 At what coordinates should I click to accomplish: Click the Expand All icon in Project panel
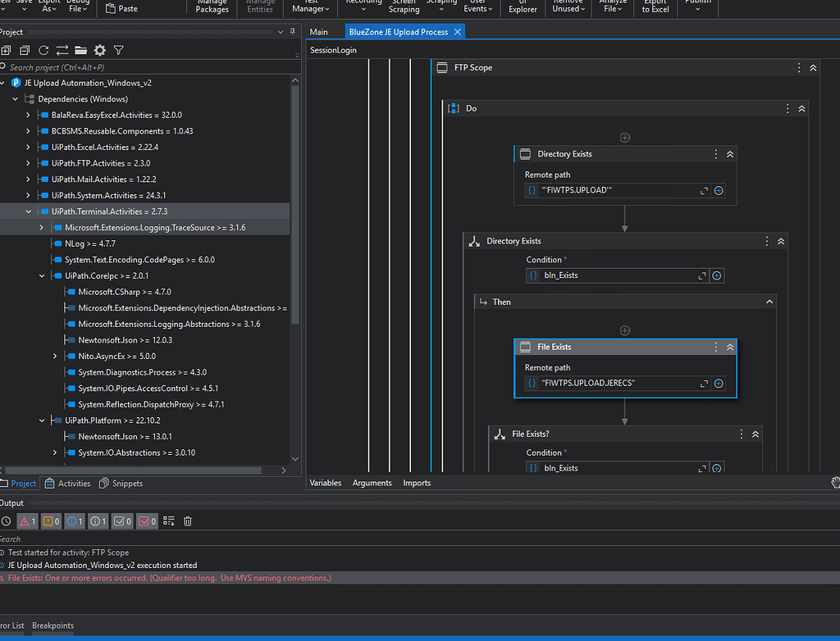6,50
